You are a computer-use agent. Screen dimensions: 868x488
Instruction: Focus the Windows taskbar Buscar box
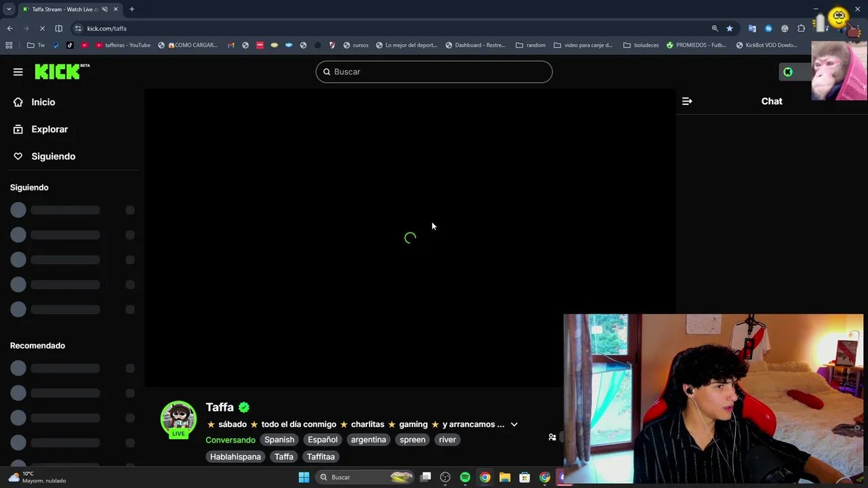(366, 477)
